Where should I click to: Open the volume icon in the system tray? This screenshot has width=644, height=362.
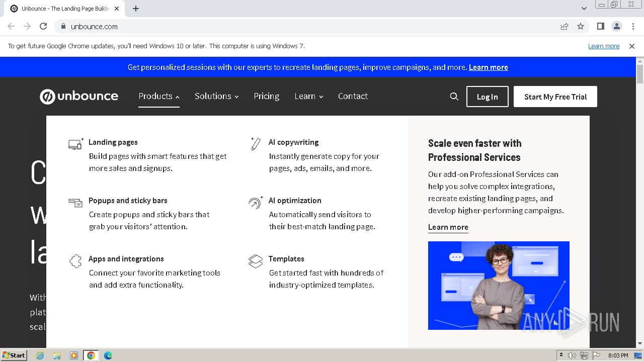tap(572, 355)
